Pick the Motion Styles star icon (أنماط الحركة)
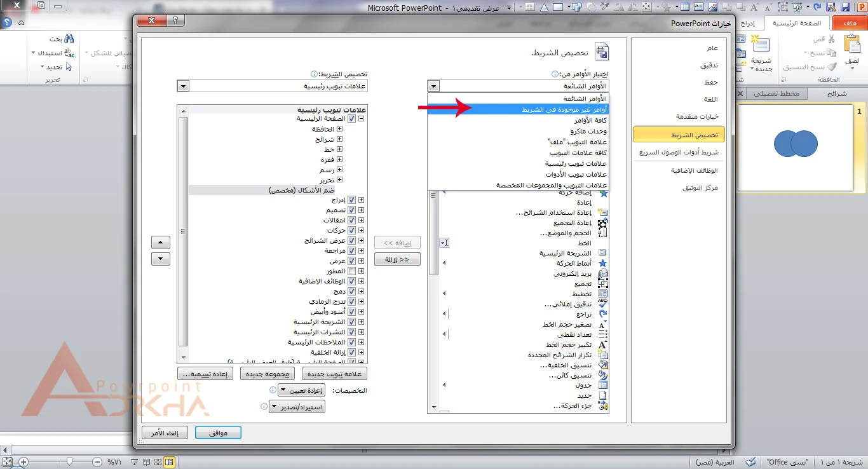Image resolution: width=868 pixels, height=469 pixels. pyautogui.click(x=602, y=263)
